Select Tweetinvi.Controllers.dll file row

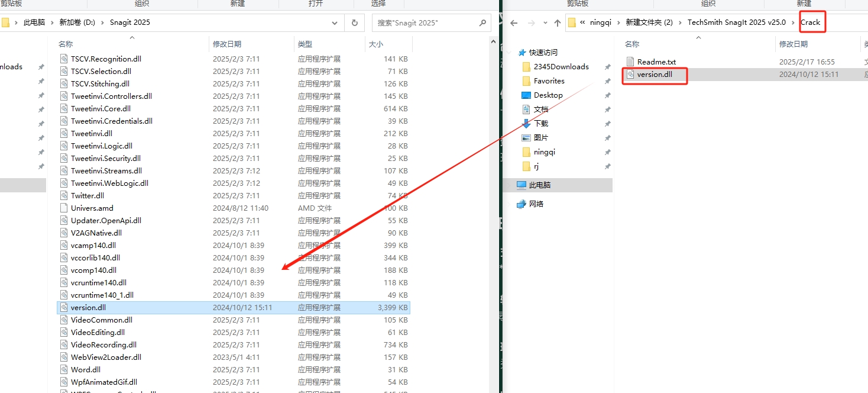point(233,96)
